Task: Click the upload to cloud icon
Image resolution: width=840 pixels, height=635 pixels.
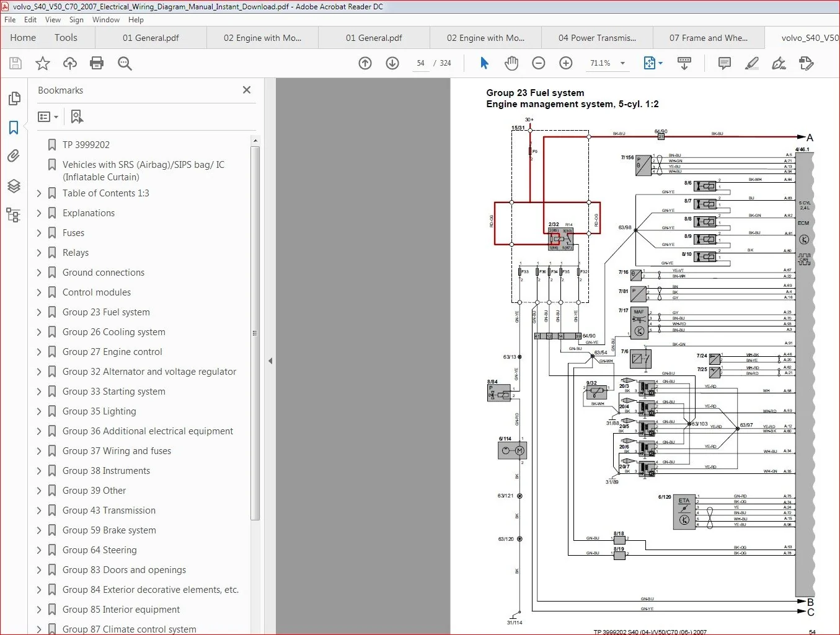Action: point(70,63)
